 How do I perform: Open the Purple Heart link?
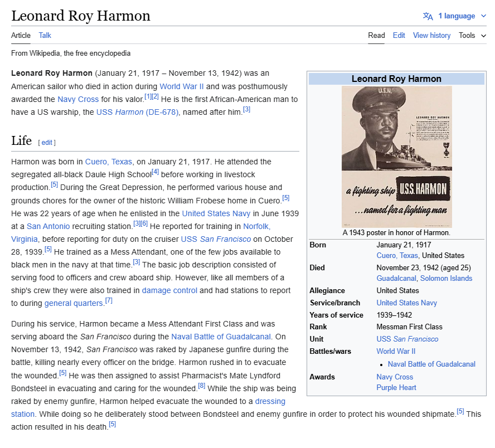pyautogui.click(x=396, y=388)
